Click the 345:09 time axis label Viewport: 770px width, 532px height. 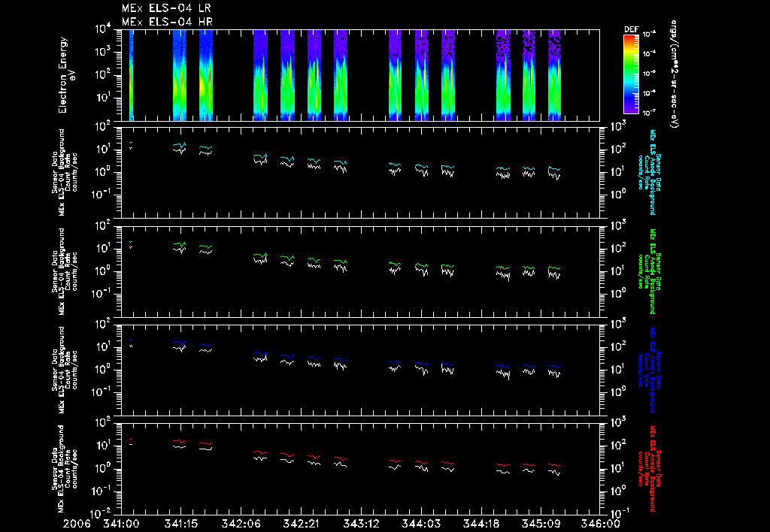tap(540, 524)
